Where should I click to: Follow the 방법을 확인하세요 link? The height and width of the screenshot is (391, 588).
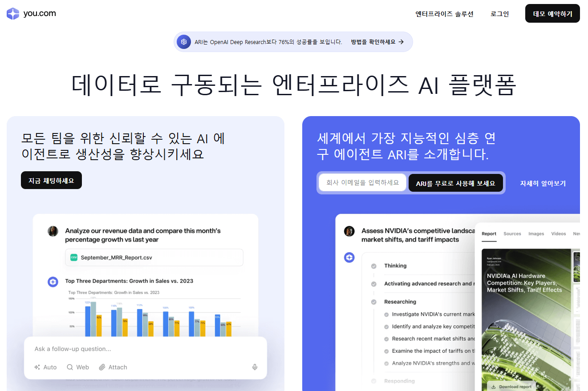point(373,41)
